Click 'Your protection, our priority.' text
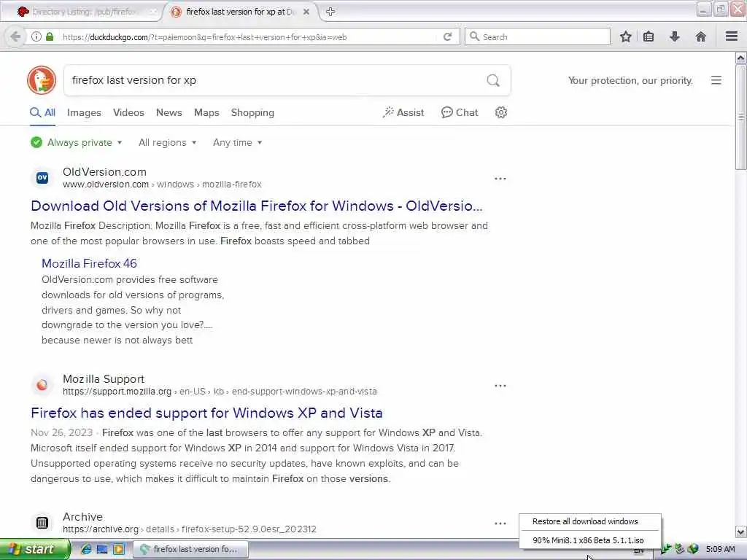 pyautogui.click(x=630, y=80)
